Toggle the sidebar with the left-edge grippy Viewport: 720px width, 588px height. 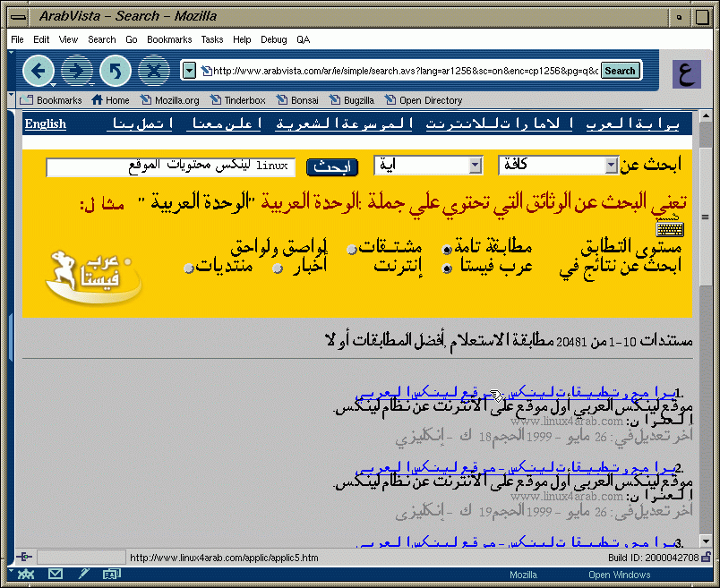pos(11,337)
